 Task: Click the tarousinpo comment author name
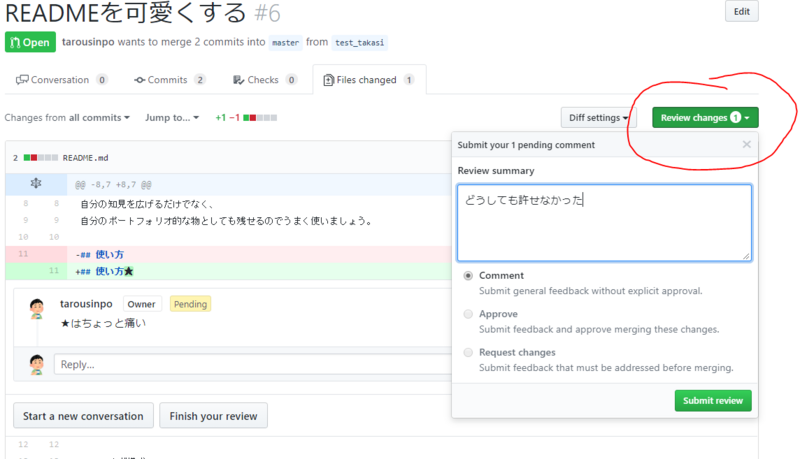click(86, 304)
